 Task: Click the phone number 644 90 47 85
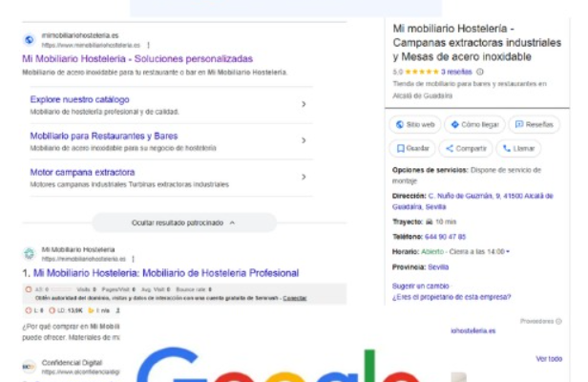pos(445,237)
